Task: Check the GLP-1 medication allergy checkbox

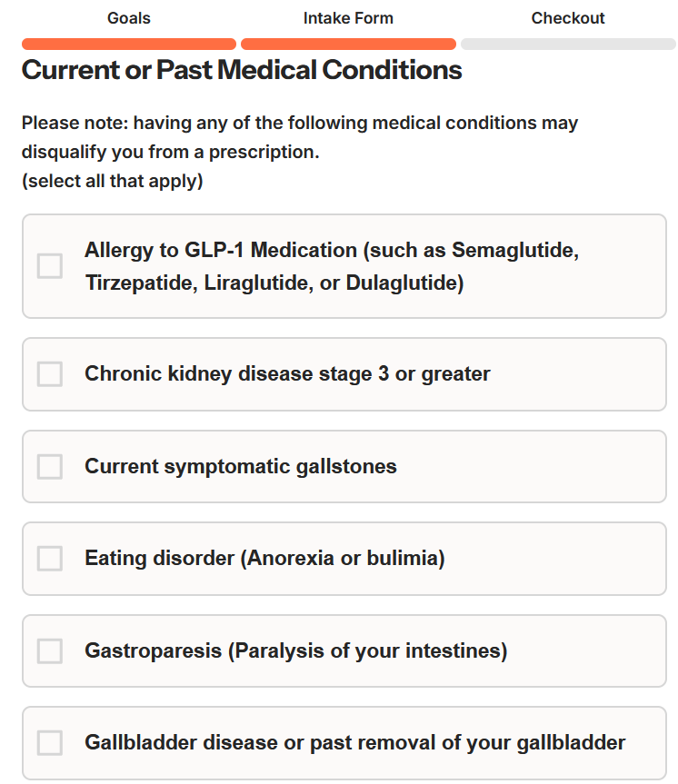Action: click(x=50, y=266)
